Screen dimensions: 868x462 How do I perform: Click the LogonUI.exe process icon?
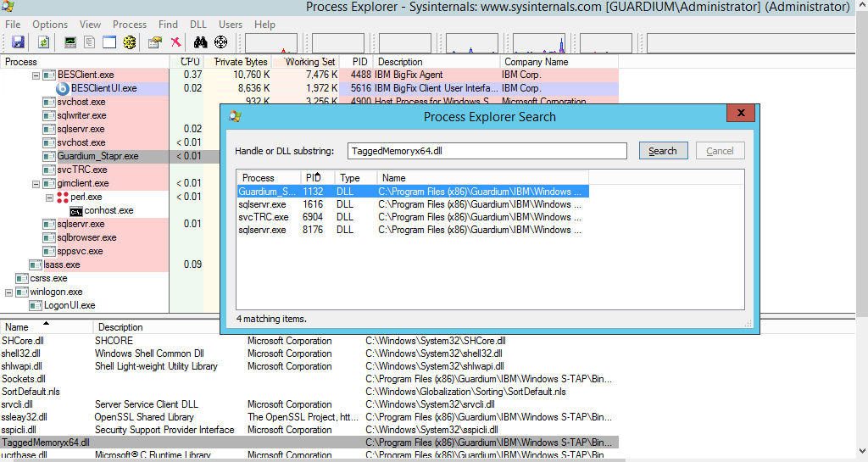[x=36, y=306]
